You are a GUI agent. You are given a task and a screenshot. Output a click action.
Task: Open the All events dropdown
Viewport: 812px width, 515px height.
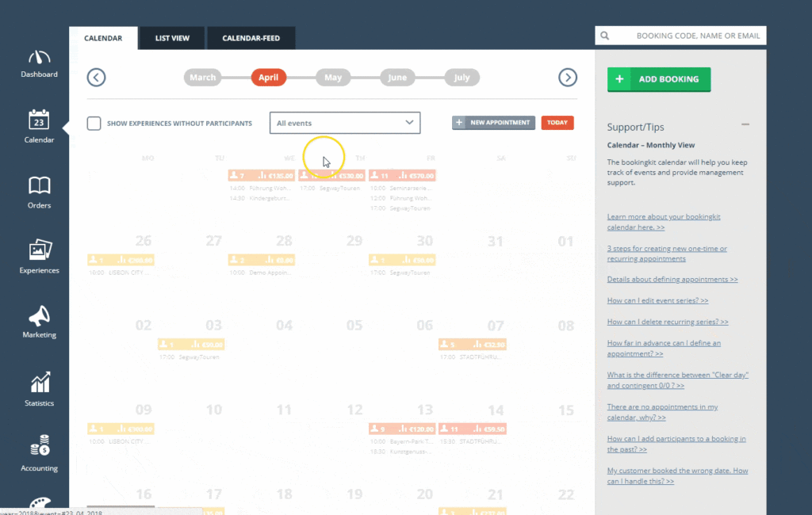(345, 123)
